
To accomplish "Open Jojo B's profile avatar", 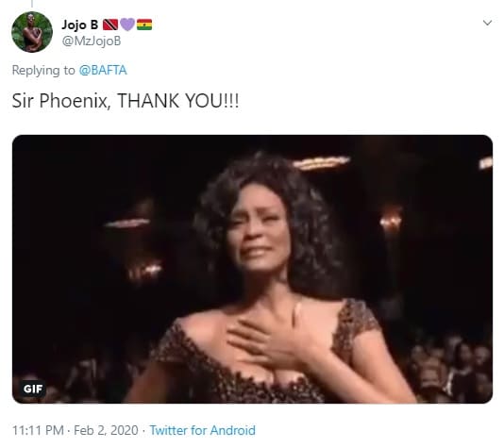I will [x=32, y=32].
